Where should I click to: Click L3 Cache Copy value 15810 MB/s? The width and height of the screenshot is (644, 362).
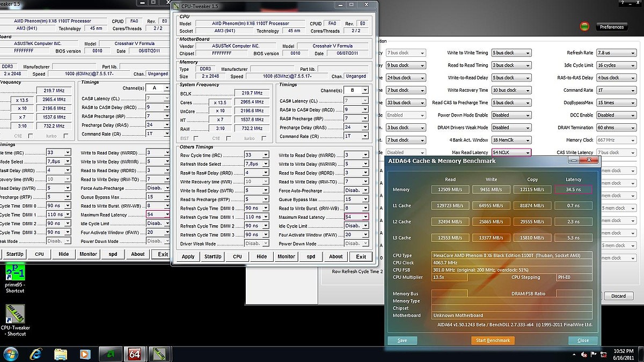[x=532, y=238]
